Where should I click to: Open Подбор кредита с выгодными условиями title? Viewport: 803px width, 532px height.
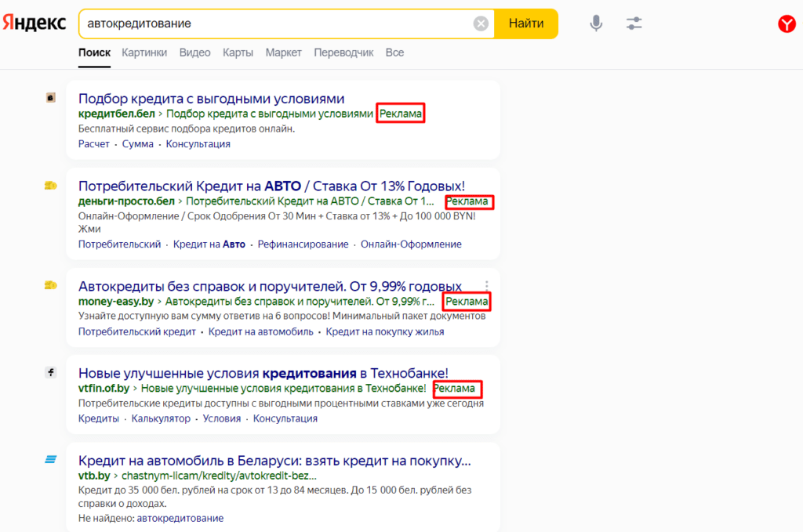tap(211, 98)
